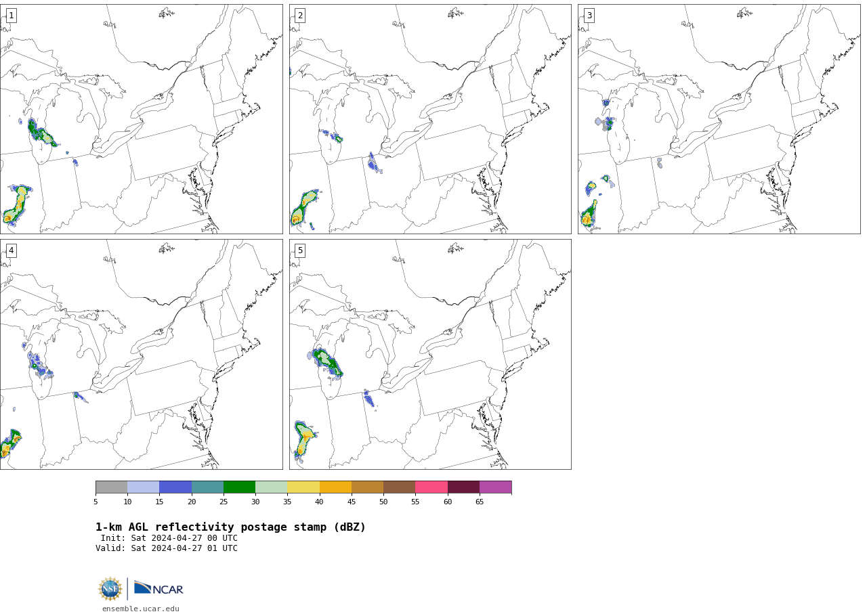Image resolution: width=867 pixels, height=616 pixels.
Task: Open ensemble member 3 map panel
Action: pos(719,119)
